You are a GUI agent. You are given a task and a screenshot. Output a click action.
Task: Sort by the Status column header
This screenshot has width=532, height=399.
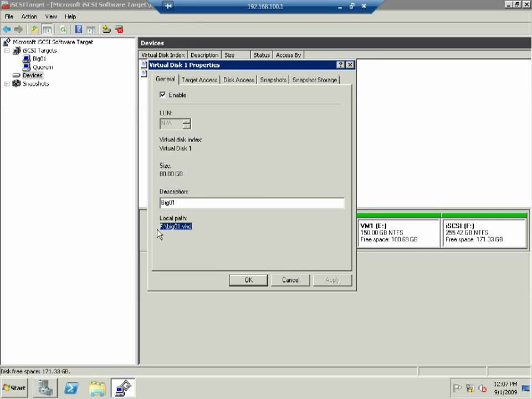click(x=261, y=55)
